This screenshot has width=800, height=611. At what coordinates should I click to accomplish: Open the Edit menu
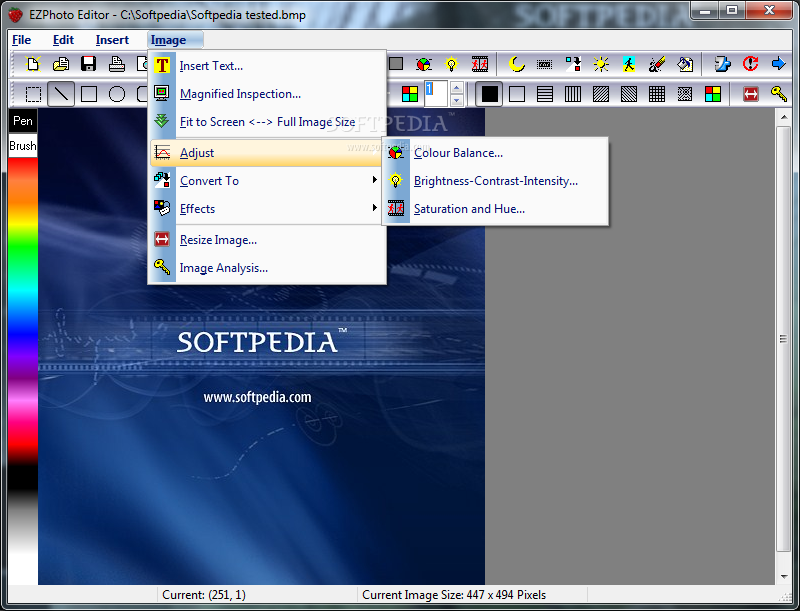coord(63,40)
